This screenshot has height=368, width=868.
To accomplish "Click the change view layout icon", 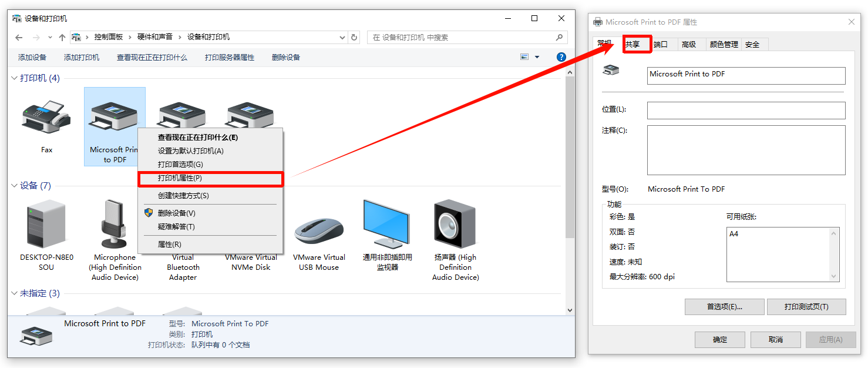I will (524, 57).
